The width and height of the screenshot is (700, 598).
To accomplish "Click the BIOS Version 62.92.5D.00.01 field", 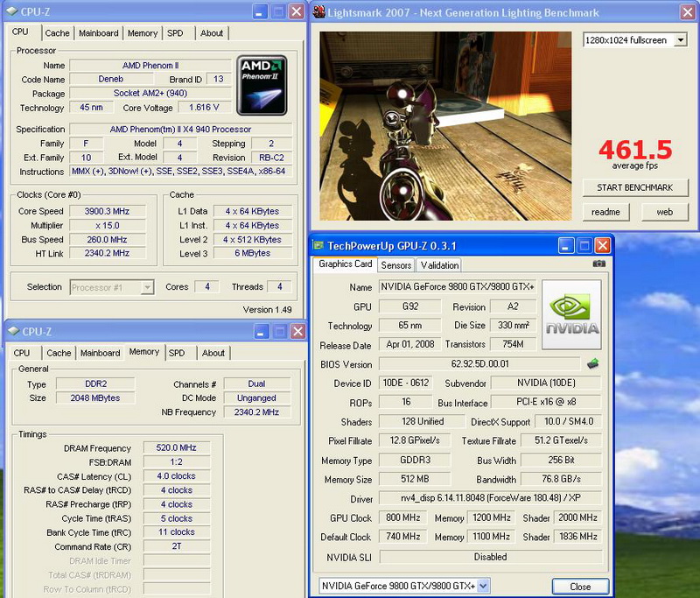I will (479, 363).
